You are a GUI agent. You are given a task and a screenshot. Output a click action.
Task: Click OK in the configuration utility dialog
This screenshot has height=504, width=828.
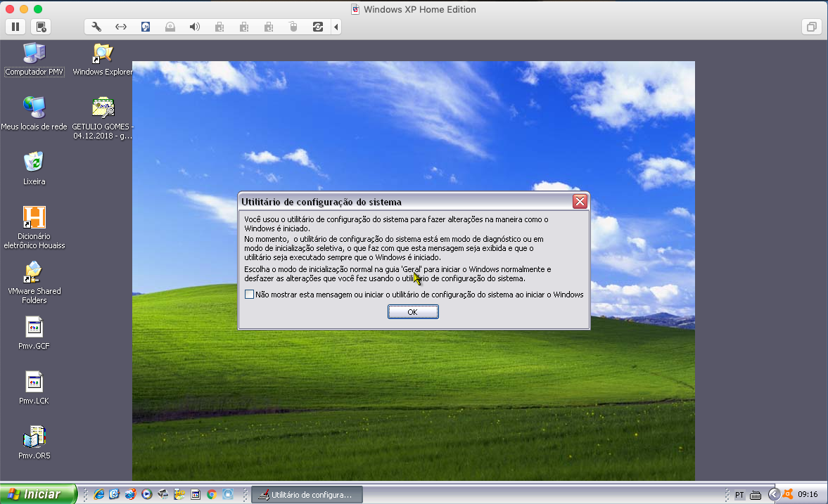tap(413, 312)
